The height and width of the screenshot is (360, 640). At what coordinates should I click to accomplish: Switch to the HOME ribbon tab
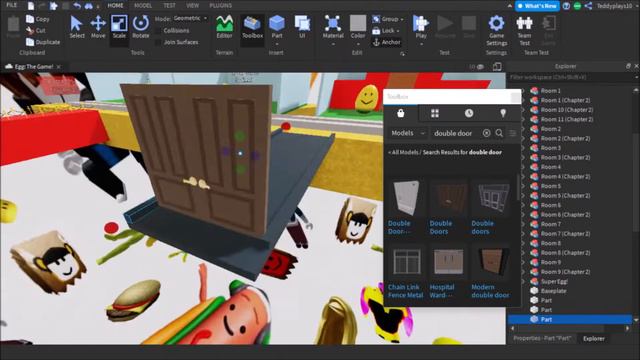[115, 5]
